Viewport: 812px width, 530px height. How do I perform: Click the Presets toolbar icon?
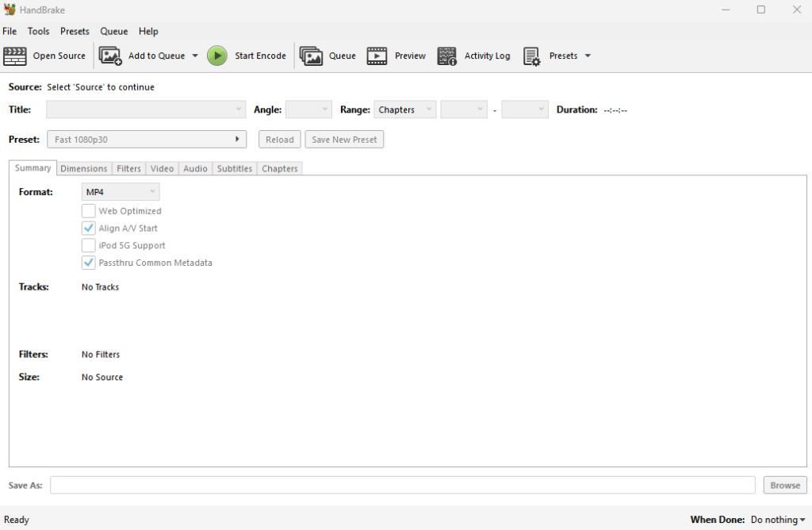530,56
